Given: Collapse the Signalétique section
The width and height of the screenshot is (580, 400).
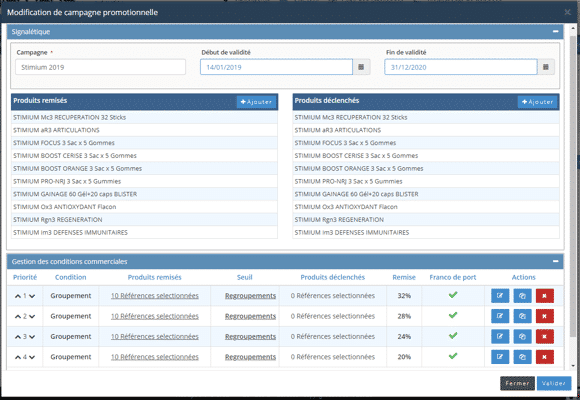Looking at the screenshot, I should click(x=555, y=31).
